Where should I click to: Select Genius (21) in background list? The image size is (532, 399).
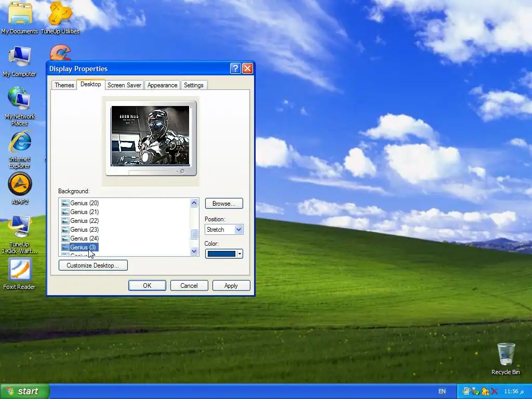85,212
